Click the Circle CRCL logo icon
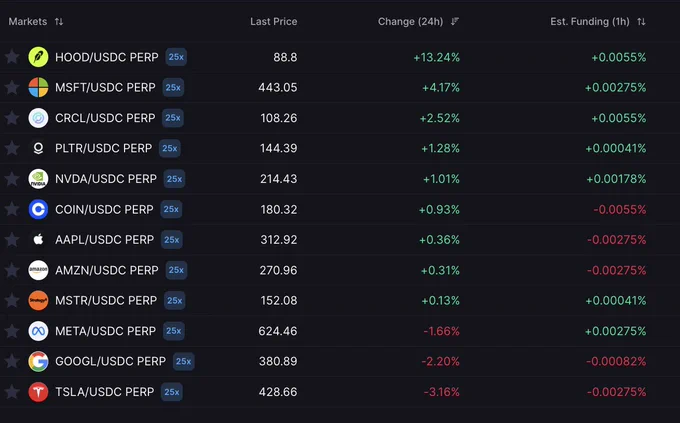This screenshot has width=680, height=423. [x=38, y=118]
